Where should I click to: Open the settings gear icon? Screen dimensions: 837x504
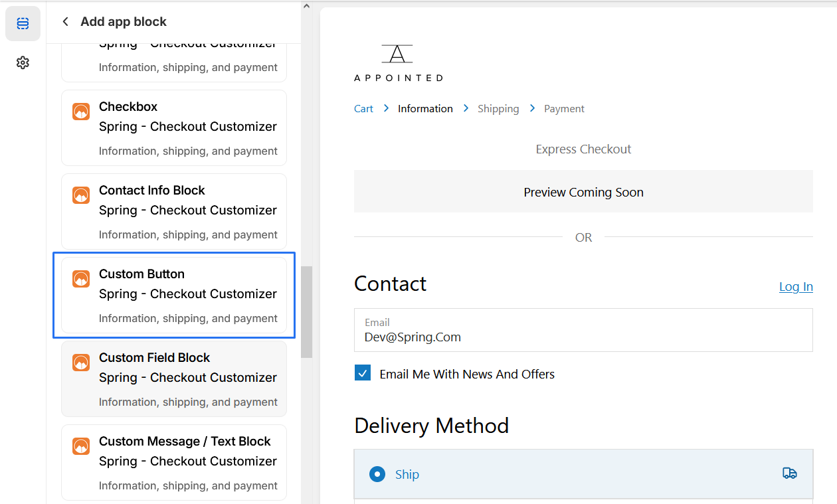coord(23,62)
